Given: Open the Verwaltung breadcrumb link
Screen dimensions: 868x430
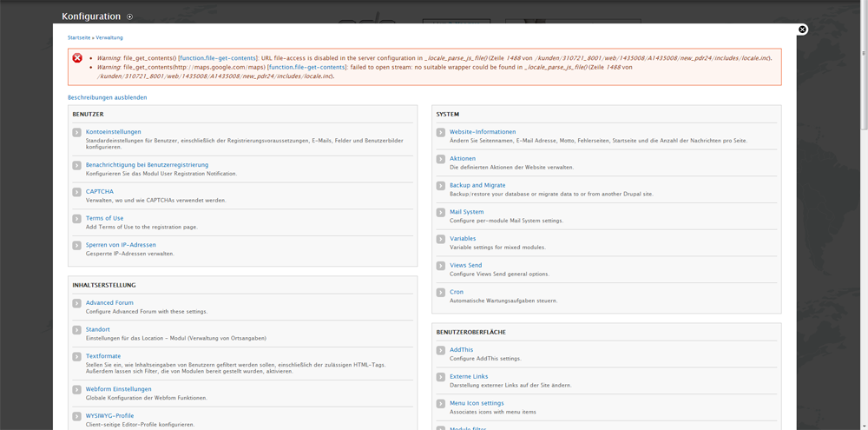Looking at the screenshot, I should tap(109, 38).
